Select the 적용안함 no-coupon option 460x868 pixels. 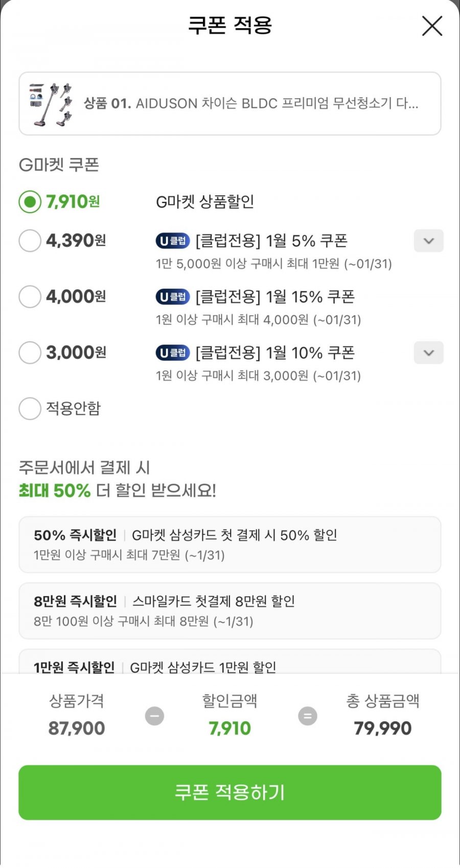(x=30, y=408)
